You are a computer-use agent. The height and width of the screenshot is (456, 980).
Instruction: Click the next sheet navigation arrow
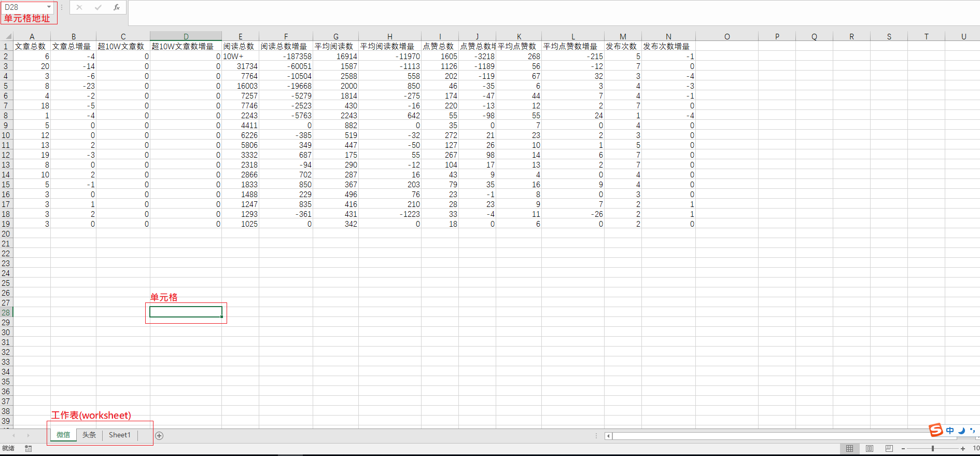point(28,436)
